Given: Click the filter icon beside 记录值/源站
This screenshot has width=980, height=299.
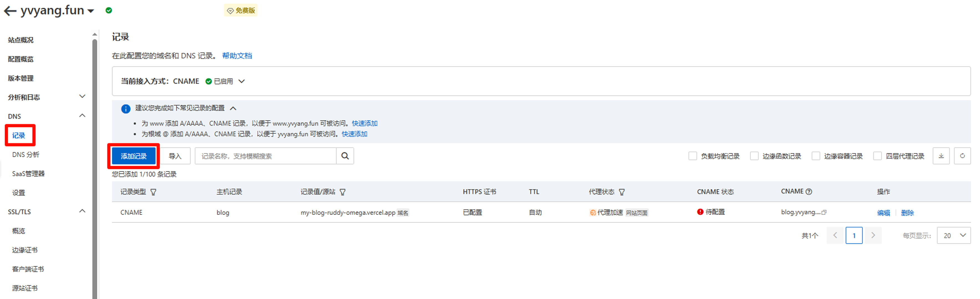Looking at the screenshot, I should coord(342,192).
